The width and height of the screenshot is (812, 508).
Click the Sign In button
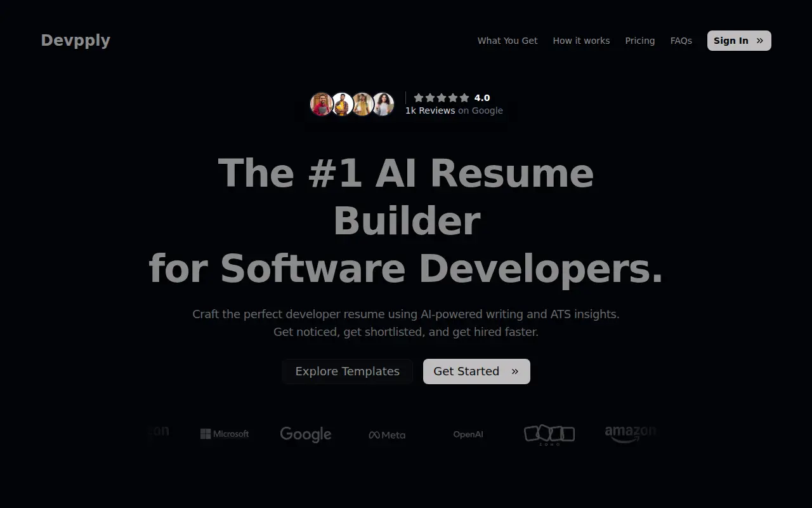(x=739, y=41)
